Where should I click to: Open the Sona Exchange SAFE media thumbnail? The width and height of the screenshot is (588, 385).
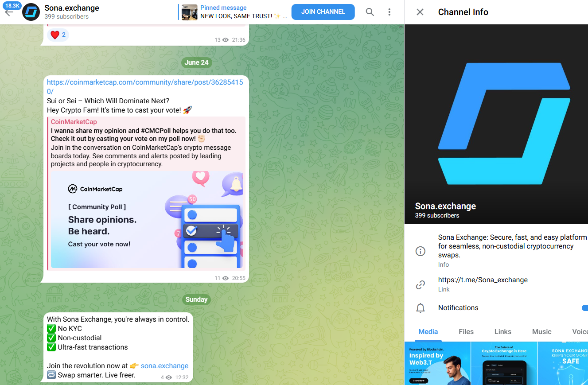pyautogui.click(x=563, y=363)
